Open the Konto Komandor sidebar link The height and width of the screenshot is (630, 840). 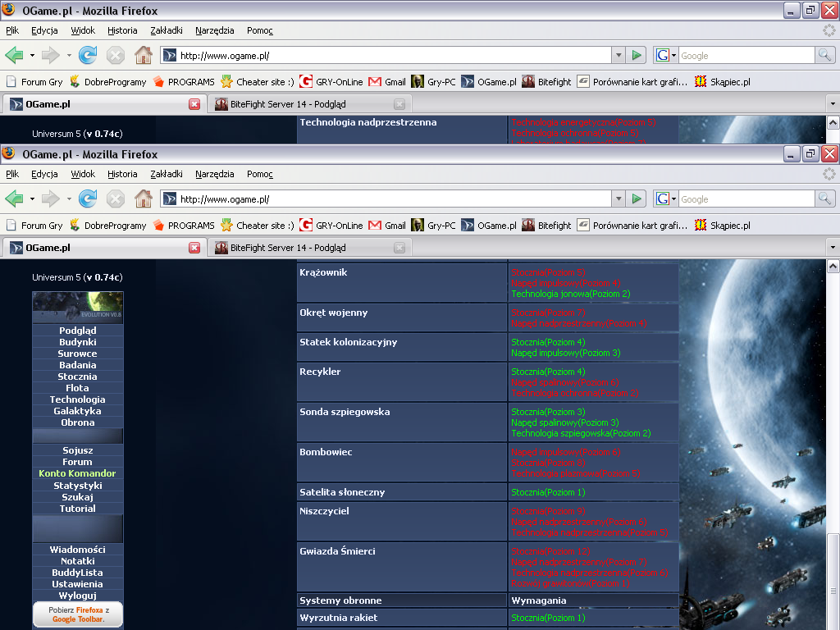click(x=78, y=473)
